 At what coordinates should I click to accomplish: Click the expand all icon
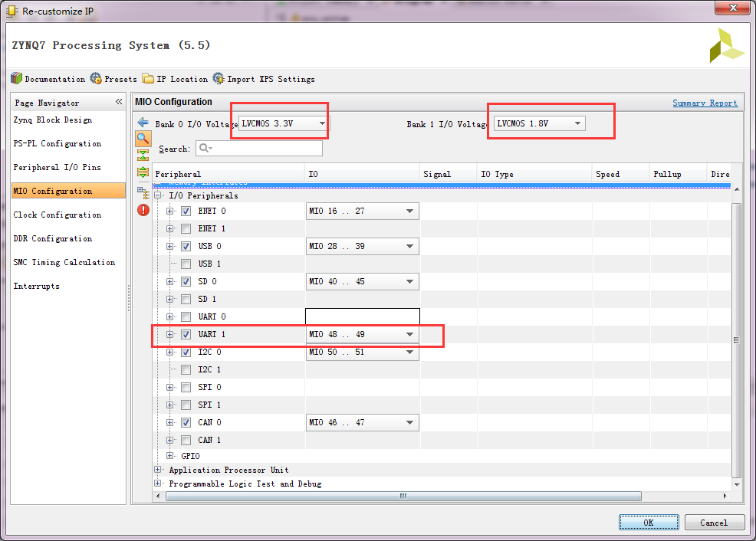[143, 172]
